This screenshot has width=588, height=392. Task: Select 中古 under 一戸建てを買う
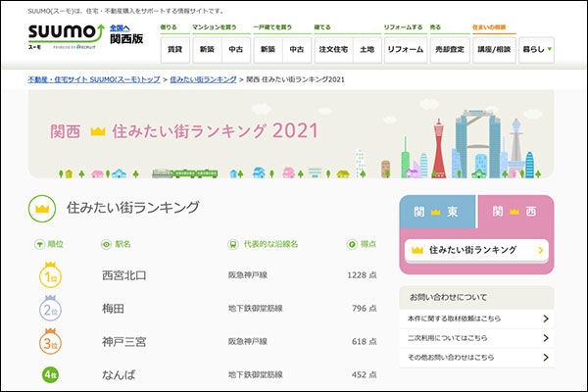297,50
